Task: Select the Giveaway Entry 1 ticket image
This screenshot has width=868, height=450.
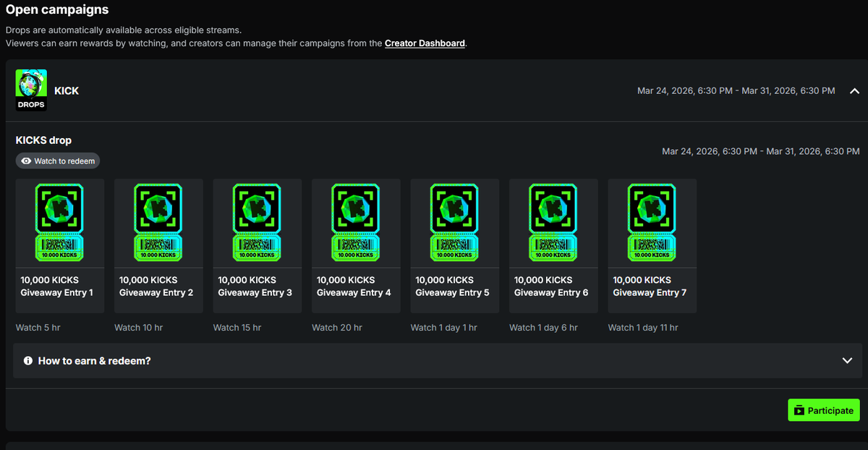Action: (59, 222)
